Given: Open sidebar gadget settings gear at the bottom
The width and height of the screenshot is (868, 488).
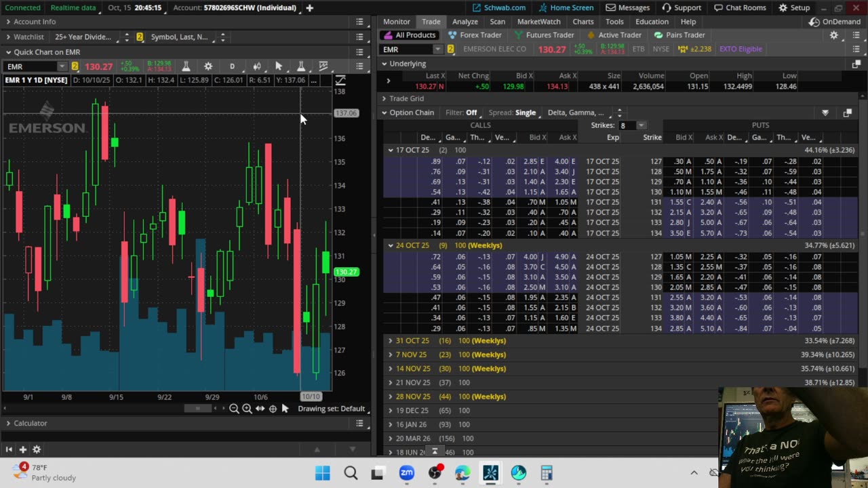Looking at the screenshot, I should (x=37, y=449).
